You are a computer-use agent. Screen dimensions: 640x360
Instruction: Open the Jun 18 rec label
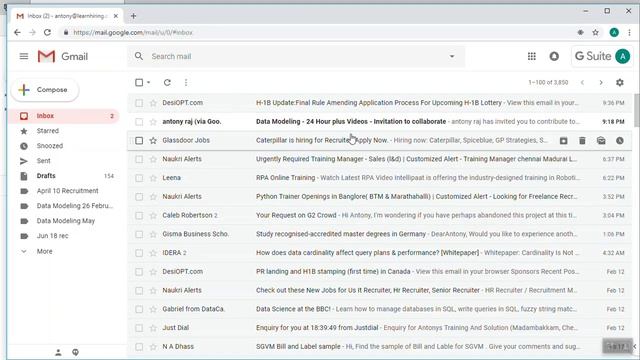click(x=53, y=236)
